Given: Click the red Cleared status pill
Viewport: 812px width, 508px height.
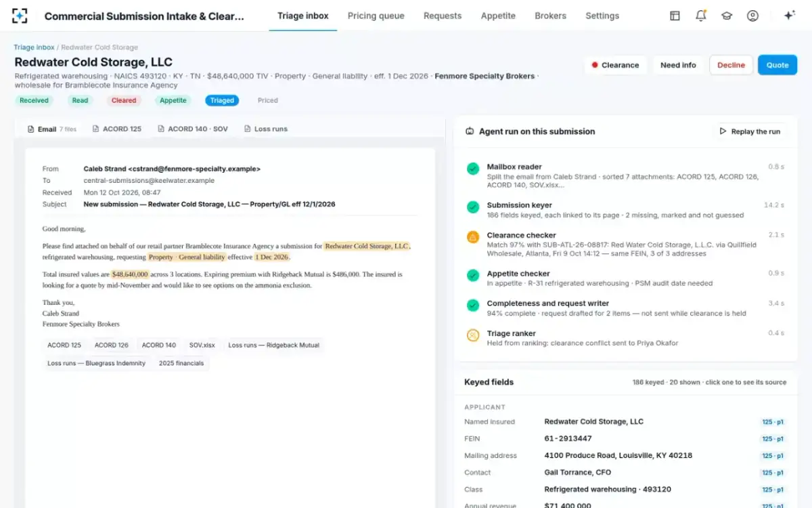Looking at the screenshot, I should click(124, 100).
